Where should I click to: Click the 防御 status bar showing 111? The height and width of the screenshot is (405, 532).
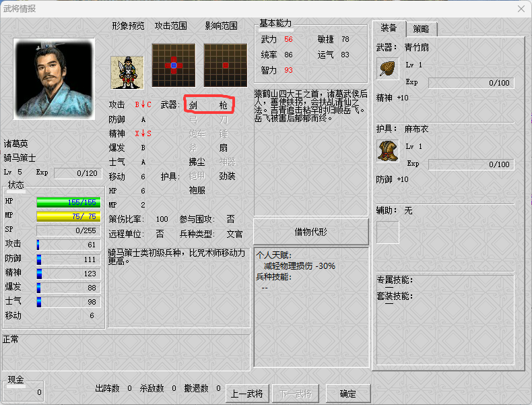click(x=69, y=259)
